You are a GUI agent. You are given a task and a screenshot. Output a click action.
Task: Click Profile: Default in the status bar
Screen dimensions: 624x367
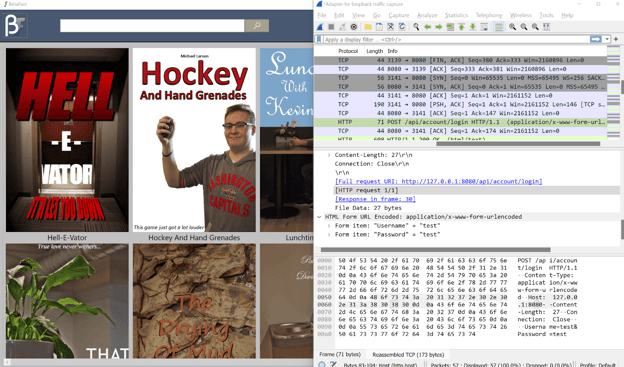(597, 365)
